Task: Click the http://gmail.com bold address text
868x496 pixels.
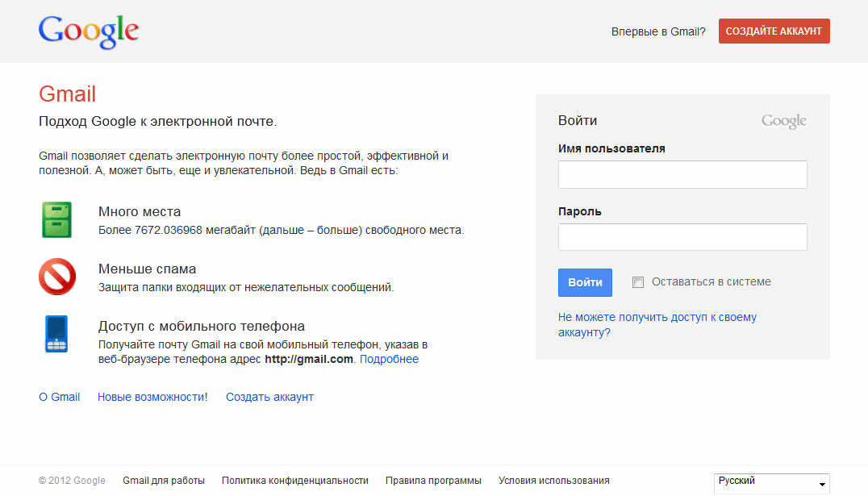Action: pos(309,359)
